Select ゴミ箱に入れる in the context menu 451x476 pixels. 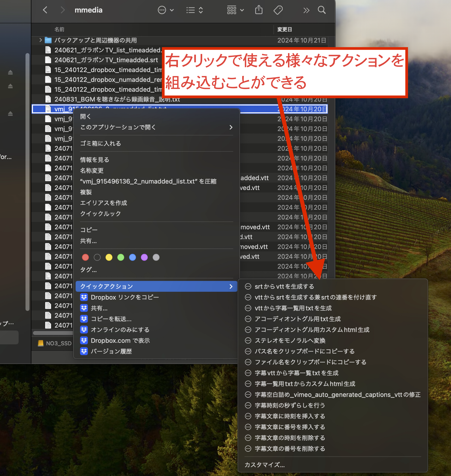pos(100,143)
